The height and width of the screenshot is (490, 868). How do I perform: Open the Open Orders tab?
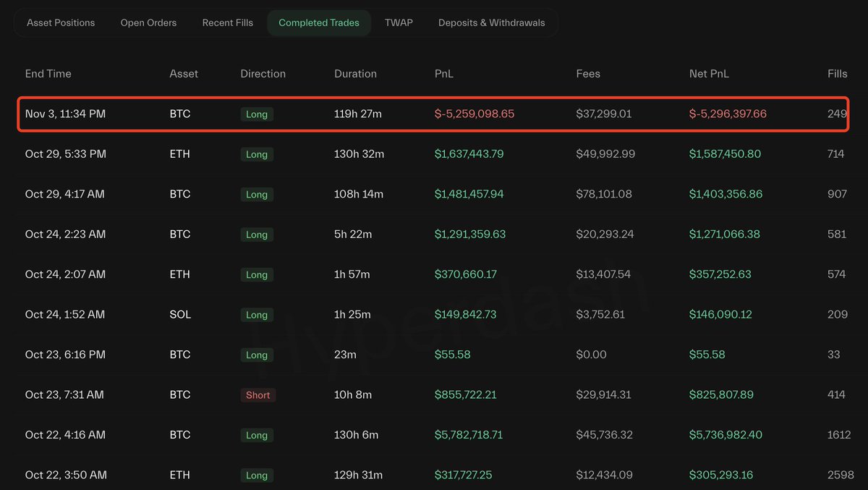tap(148, 22)
